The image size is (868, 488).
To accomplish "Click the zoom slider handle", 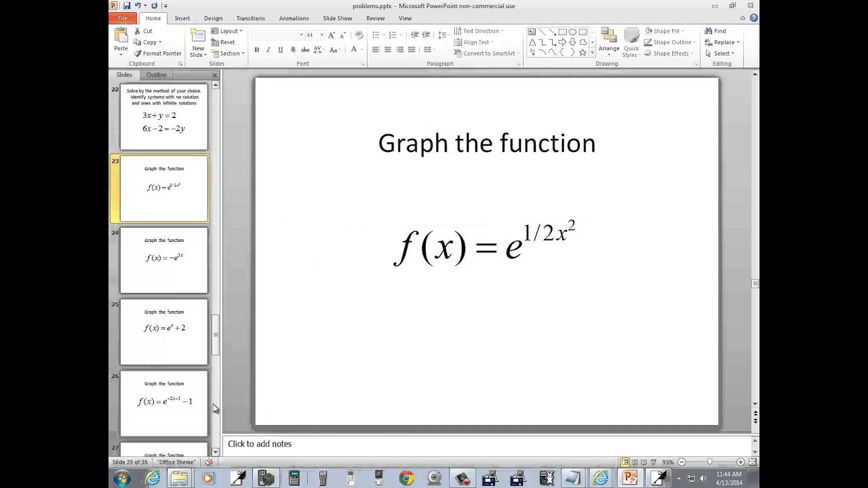I will pos(709,462).
